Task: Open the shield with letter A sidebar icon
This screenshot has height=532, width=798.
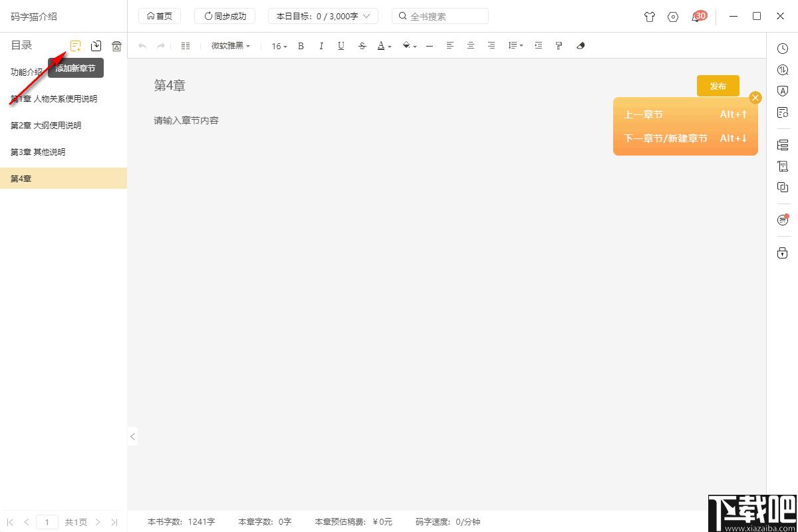Action: [x=783, y=91]
